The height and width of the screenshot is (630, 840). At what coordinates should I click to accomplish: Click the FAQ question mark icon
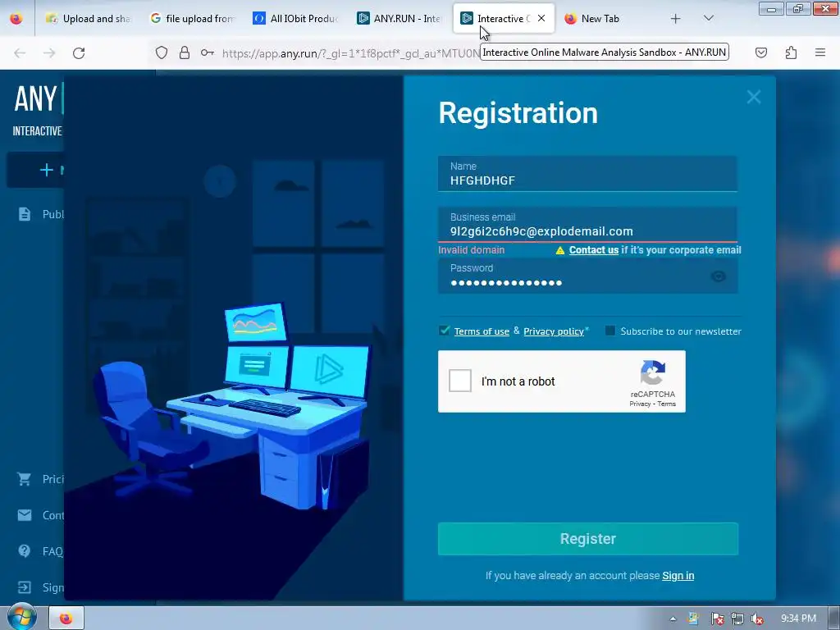tap(24, 551)
